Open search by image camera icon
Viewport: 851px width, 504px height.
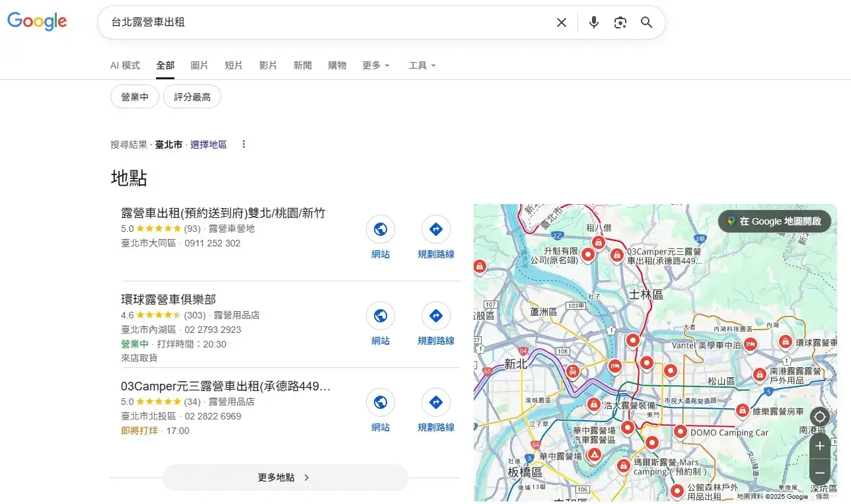[620, 22]
